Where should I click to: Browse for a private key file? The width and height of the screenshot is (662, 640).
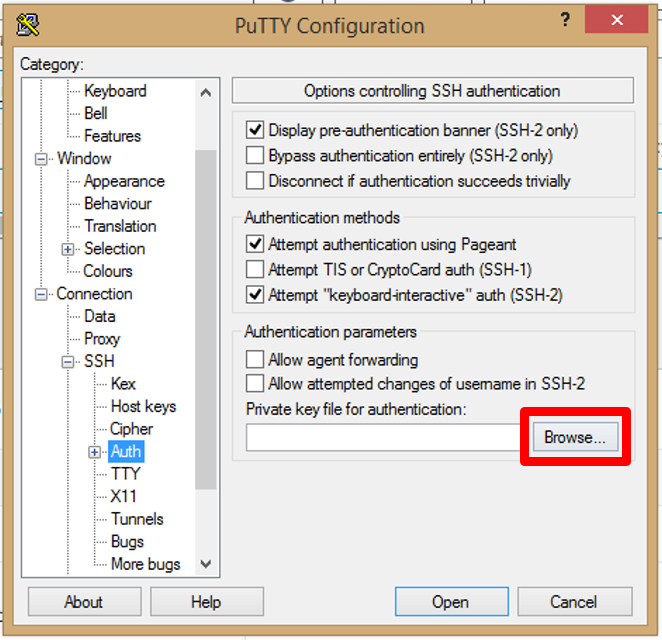point(575,437)
